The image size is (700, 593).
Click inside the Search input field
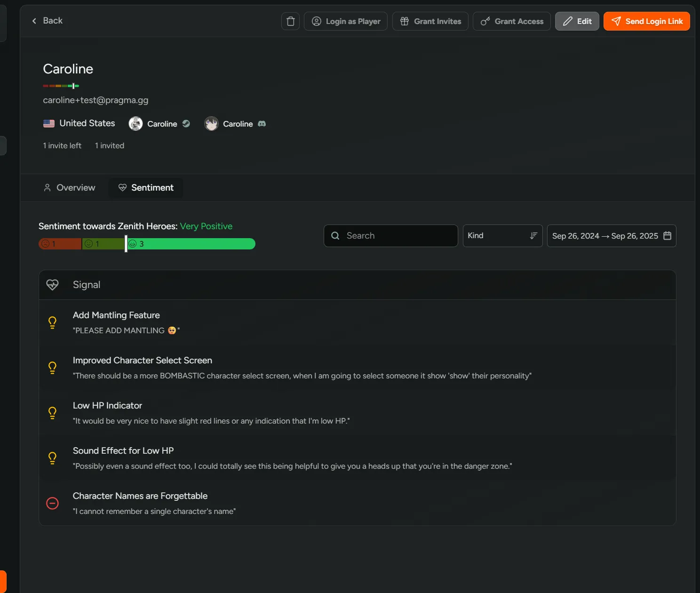point(390,235)
